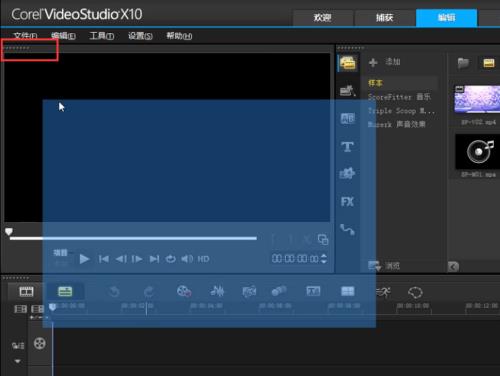Open the Transition (AB) library

(347, 119)
